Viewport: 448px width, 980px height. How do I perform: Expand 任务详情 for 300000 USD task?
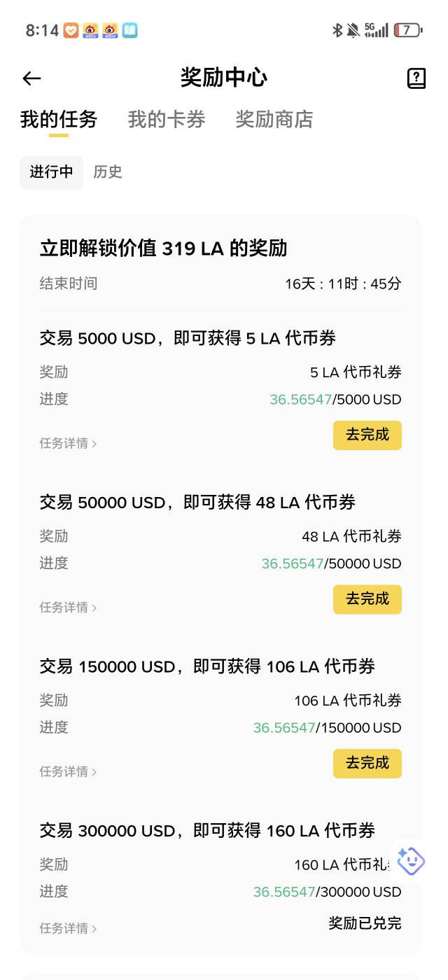(x=68, y=928)
